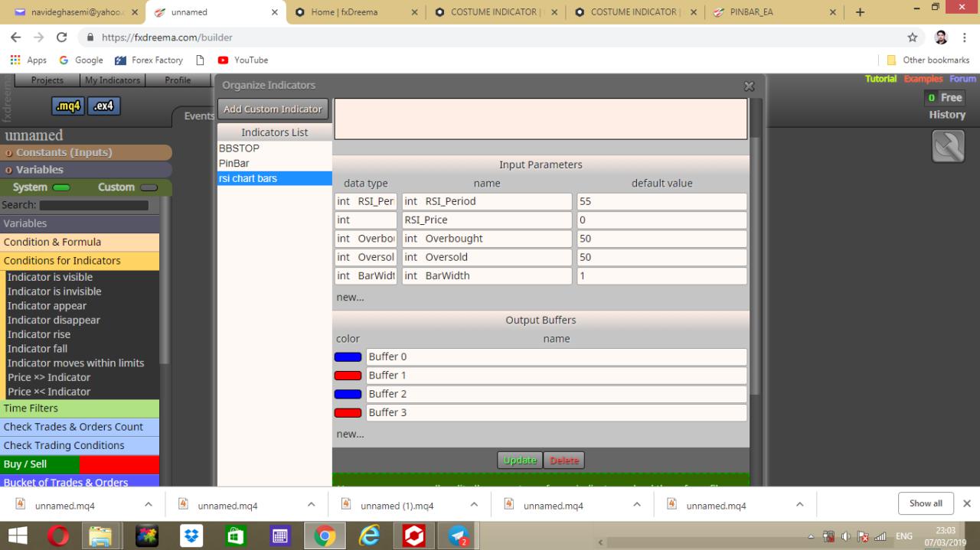980x550 pixels.
Task: Click Add Custom Indicator button
Action: (x=273, y=109)
